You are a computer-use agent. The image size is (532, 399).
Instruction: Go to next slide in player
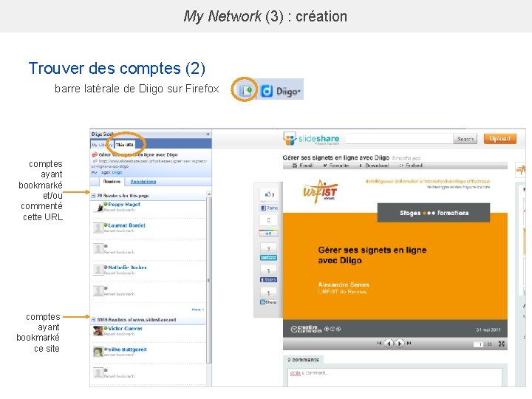[400, 344]
